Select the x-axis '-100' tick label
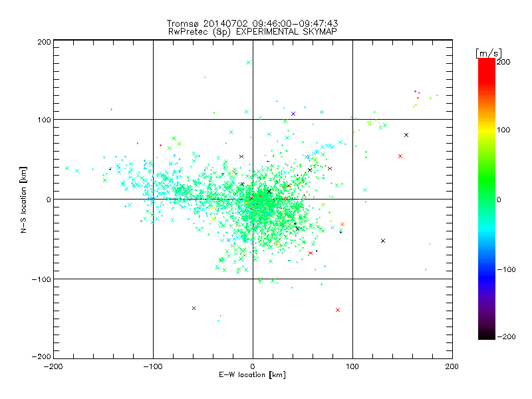Image resolution: width=532 pixels, height=399 pixels. coord(153,367)
